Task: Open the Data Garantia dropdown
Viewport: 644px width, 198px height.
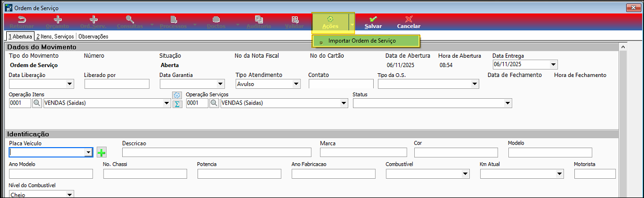Action: (x=220, y=84)
